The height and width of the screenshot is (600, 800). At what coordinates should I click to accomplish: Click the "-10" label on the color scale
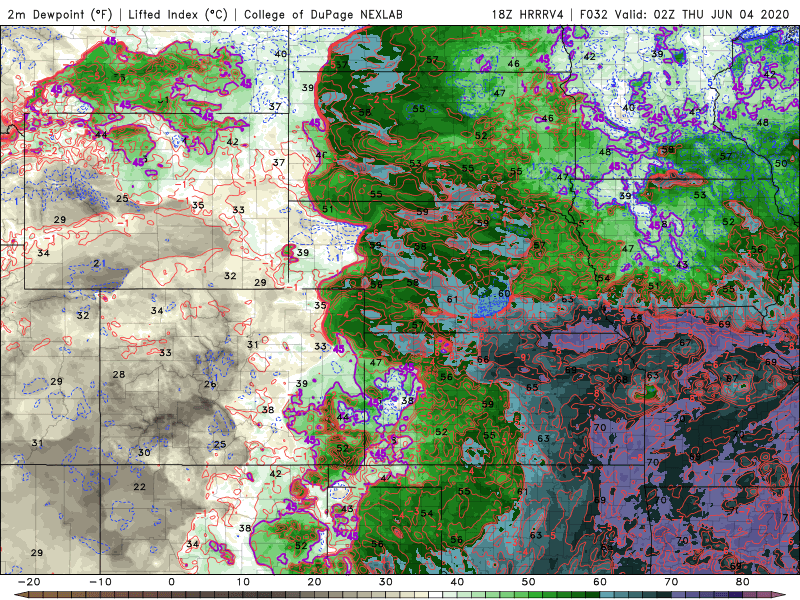click(100, 582)
